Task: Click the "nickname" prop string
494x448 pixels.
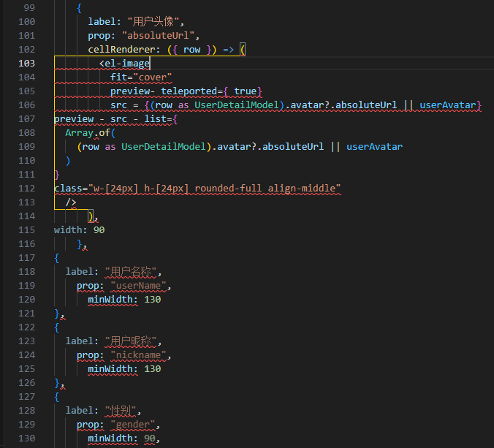Action: [138, 354]
